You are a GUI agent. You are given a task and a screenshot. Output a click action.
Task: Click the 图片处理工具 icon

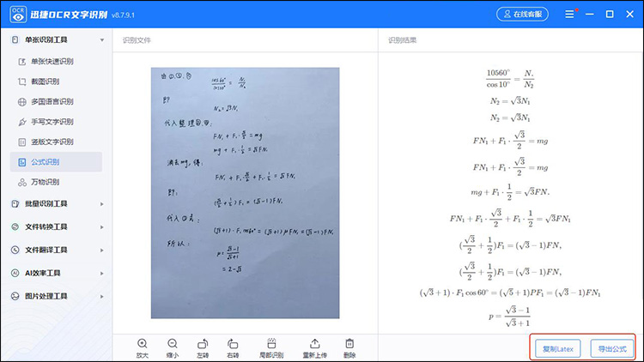(15, 296)
